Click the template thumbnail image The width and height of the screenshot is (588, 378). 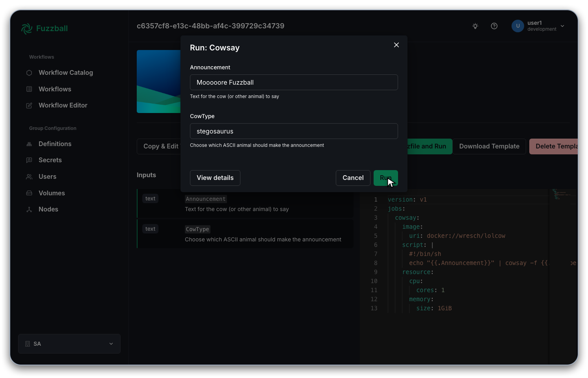tap(158, 82)
